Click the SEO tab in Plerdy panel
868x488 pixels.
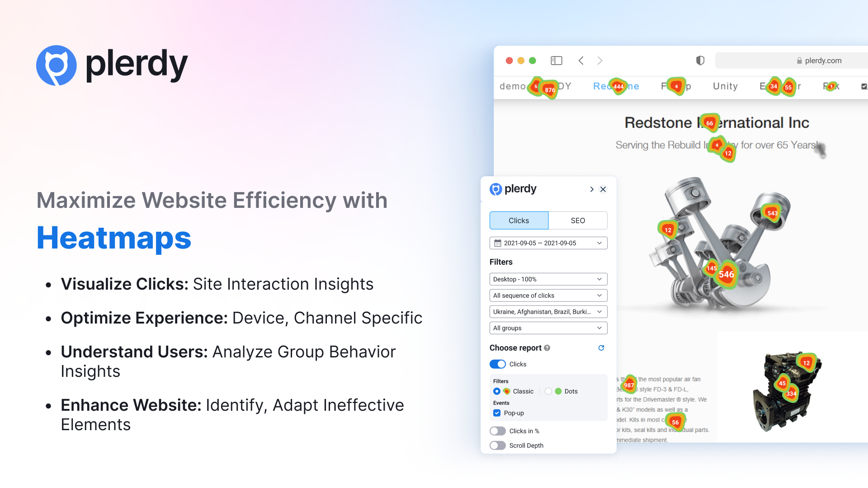[576, 221]
